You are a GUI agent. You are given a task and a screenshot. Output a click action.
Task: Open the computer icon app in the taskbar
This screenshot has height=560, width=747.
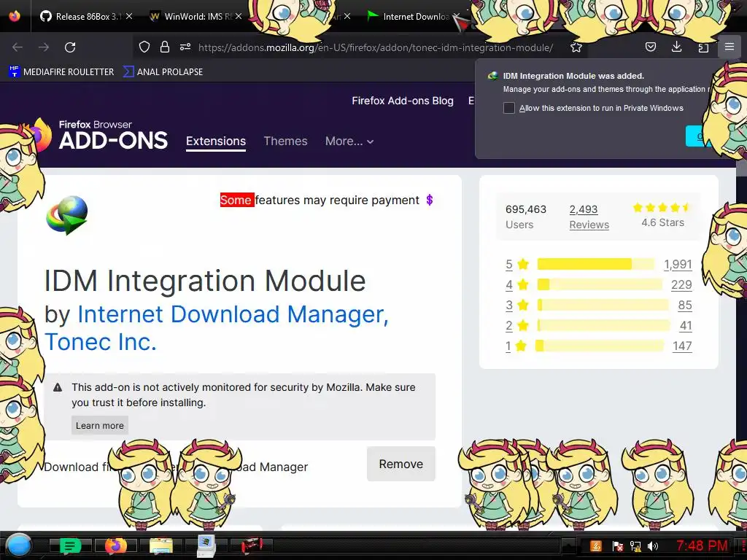(206, 545)
